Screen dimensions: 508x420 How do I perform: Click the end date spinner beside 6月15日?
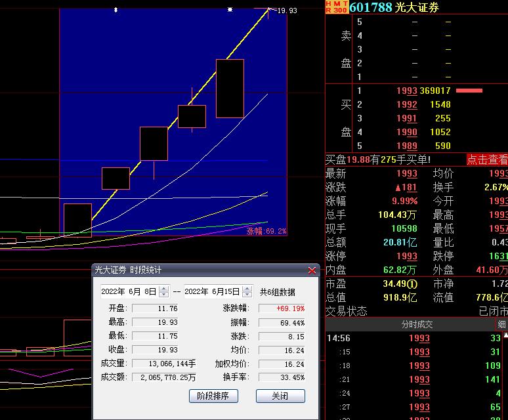[x=247, y=292]
